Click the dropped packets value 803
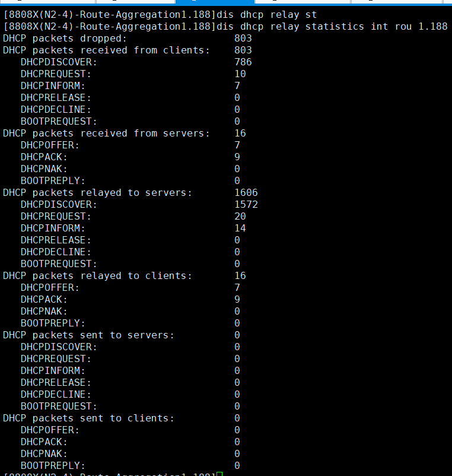The image size is (452, 476). [243, 38]
